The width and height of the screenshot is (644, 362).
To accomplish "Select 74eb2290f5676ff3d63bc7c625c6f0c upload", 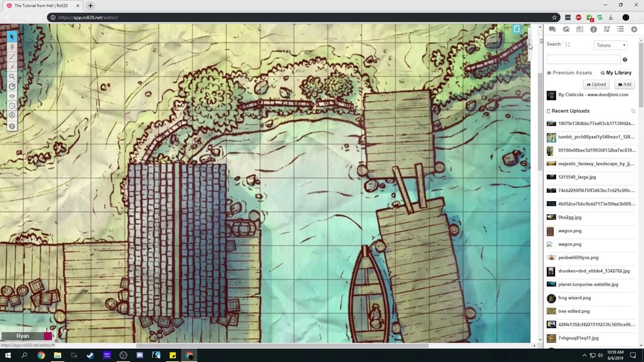I will (591, 191).
